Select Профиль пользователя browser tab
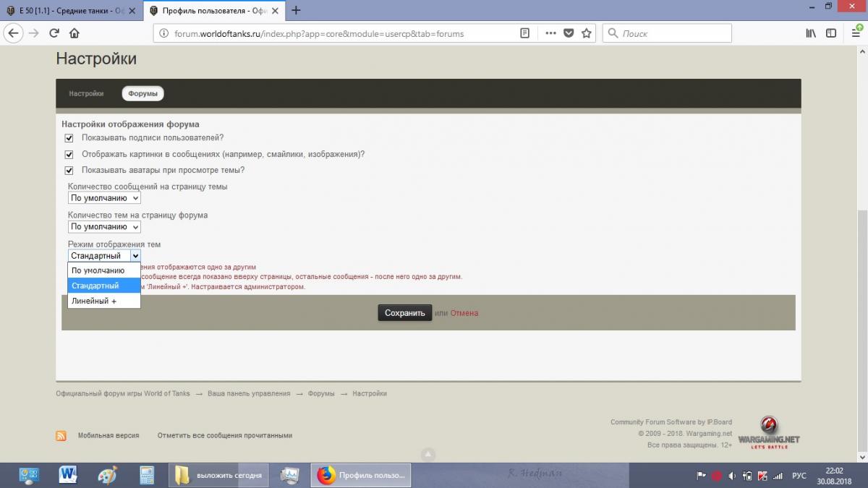This screenshot has width=868, height=488. 214,11
